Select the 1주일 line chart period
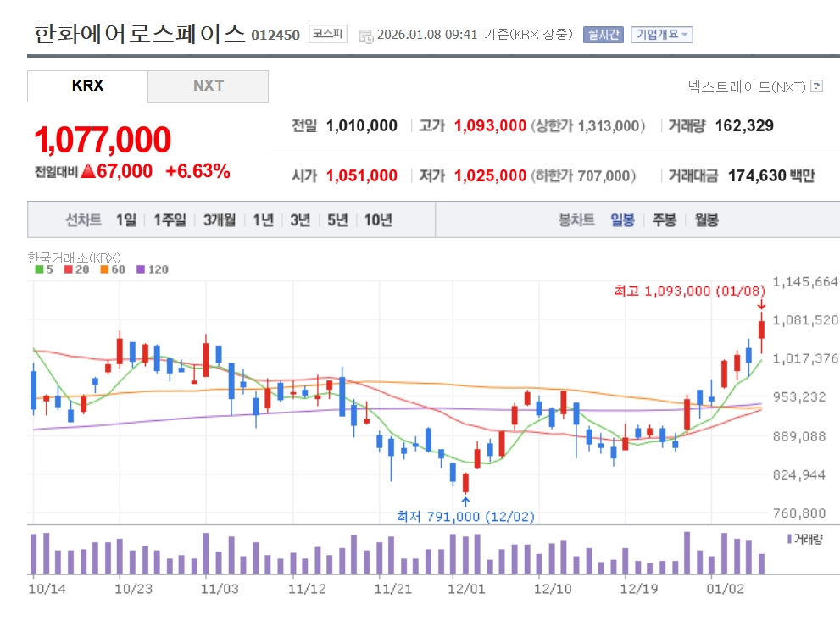Viewport: 840px width, 621px height. pyautogui.click(x=170, y=220)
